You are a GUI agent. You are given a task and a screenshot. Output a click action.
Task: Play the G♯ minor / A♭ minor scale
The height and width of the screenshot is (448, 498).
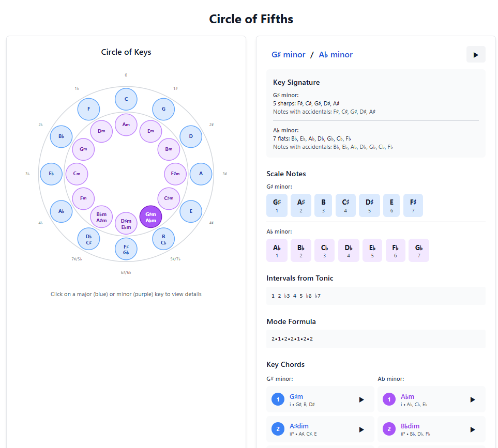coord(475,55)
